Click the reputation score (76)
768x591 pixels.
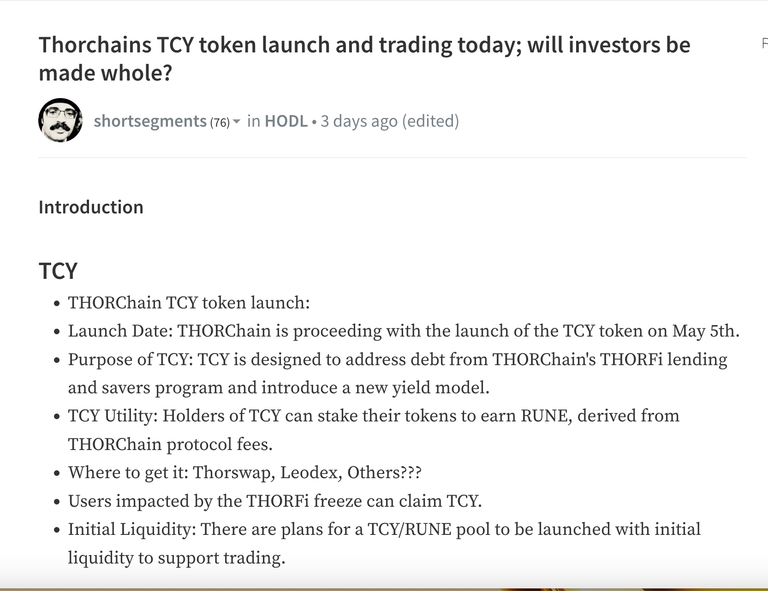(x=220, y=122)
